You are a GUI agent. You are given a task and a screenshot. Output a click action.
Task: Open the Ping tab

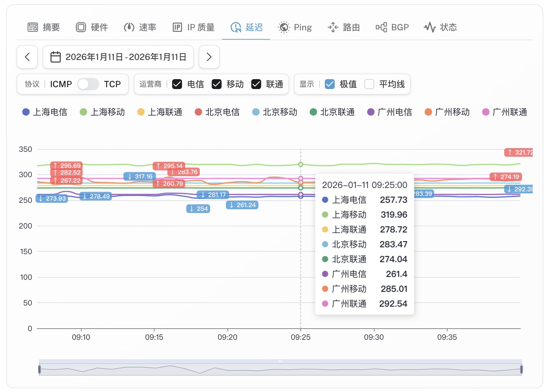pyautogui.click(x=295, y=27)
